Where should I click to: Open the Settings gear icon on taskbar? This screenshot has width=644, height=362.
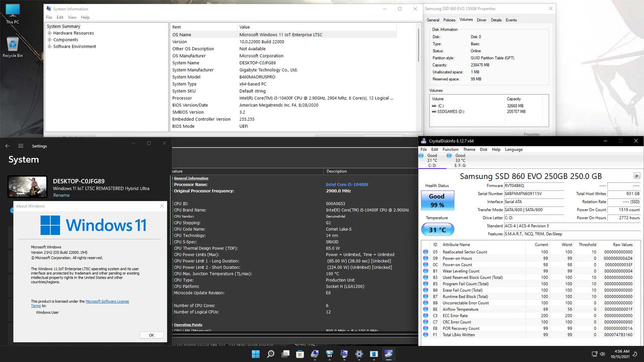point(359,354)
